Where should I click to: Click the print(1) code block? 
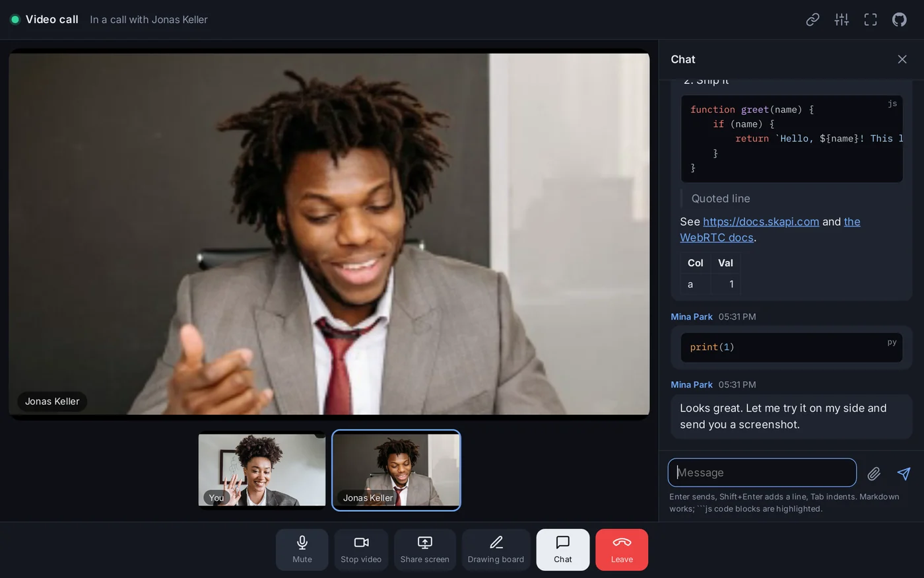(x=791, y=347)
